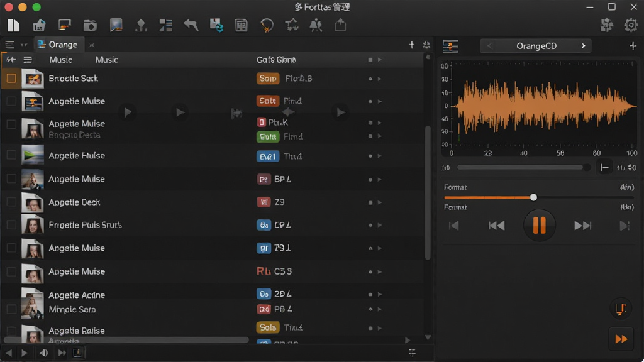Expand the Mtnoie Sara row arrow
644x362 pixels.
click(x=379, y=309)
